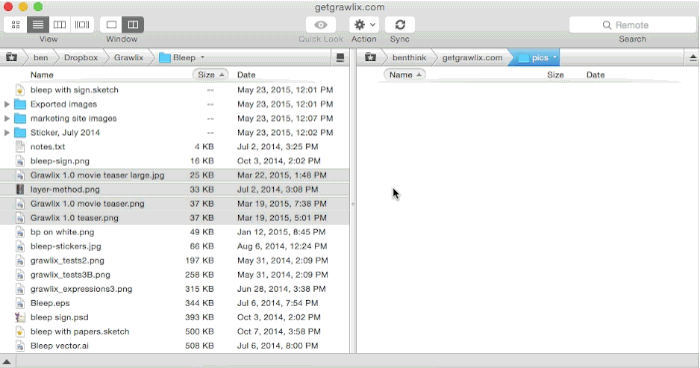Expand the Sticker, July 2014 folder
700x368 pixels.
pos(7,133)
